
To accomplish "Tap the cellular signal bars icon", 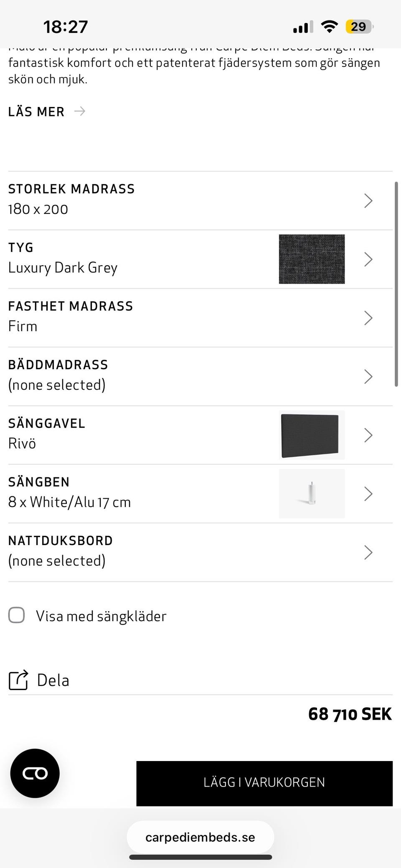I will tap(303, 27).
